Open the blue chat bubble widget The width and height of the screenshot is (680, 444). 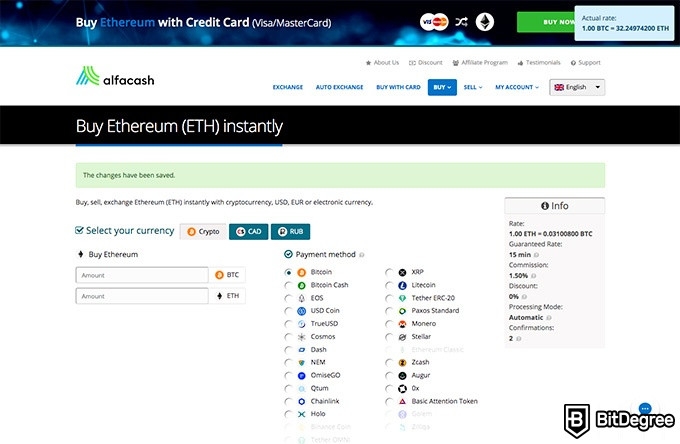(x=645, y=408)
